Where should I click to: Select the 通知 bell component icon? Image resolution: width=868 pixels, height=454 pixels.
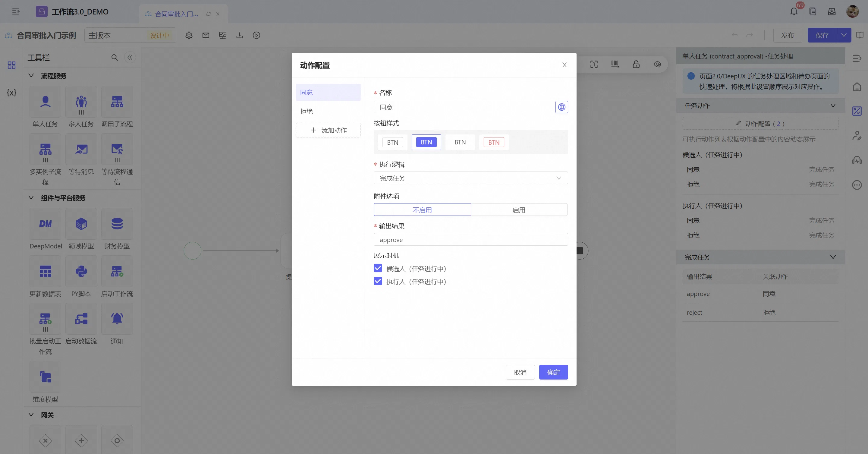(117, 319)
